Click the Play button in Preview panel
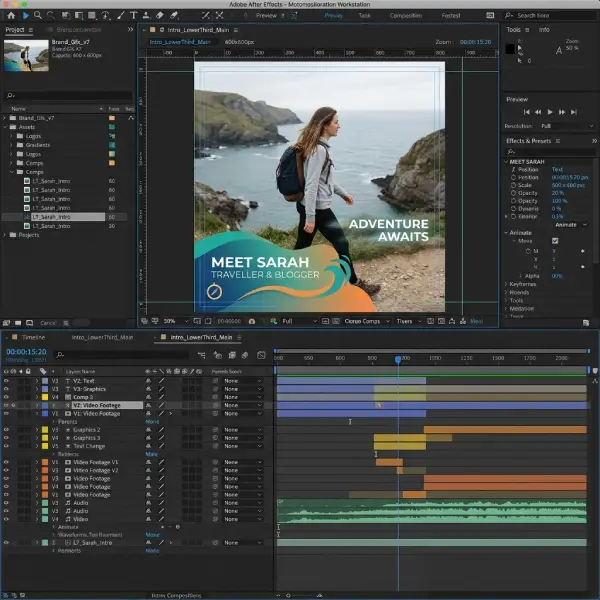The height and width of the screenshot is (600, 600). click(x=550, y=112)
